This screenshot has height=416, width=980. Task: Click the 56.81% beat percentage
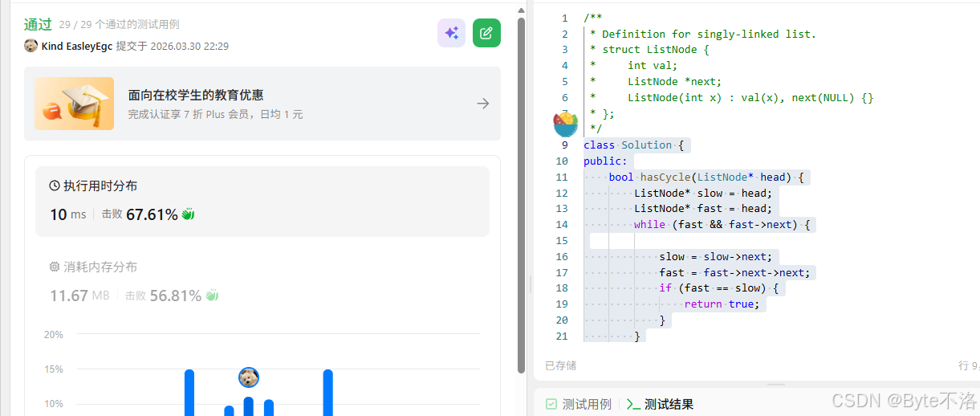175,296
